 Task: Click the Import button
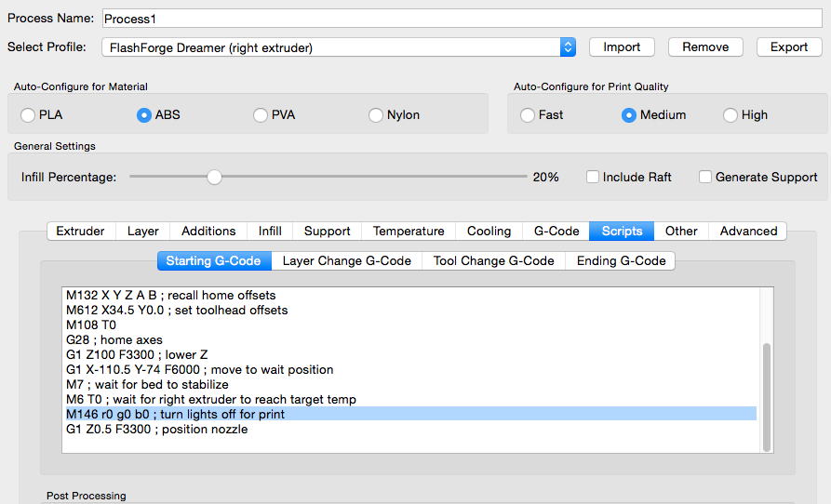[x=622, y=47]
